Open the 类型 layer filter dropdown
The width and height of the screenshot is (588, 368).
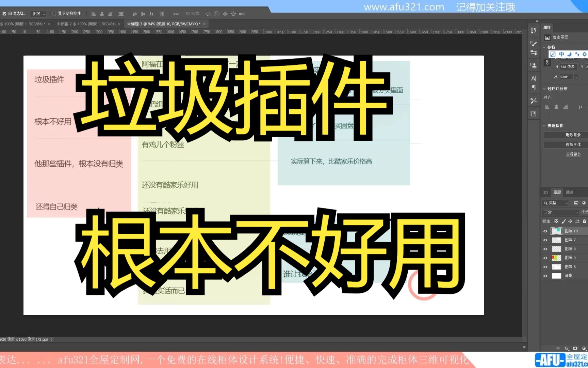click(x=555, y=203)
